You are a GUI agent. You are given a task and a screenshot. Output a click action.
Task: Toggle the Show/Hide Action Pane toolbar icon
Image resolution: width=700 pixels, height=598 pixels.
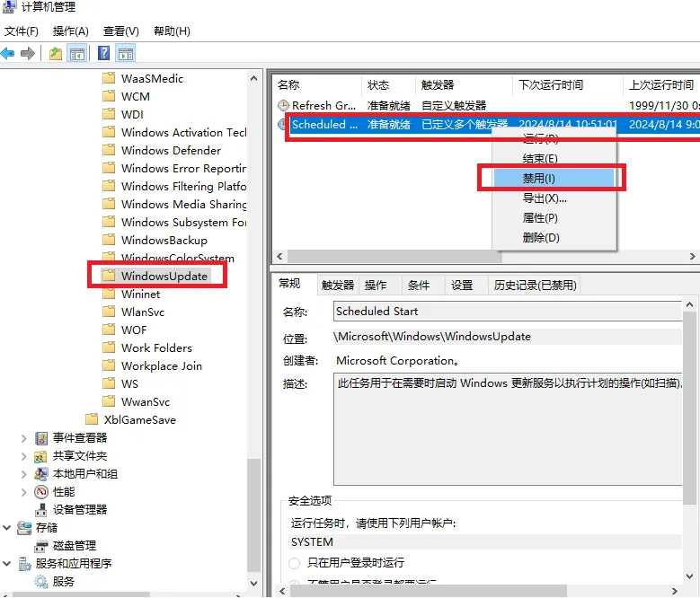125,53
